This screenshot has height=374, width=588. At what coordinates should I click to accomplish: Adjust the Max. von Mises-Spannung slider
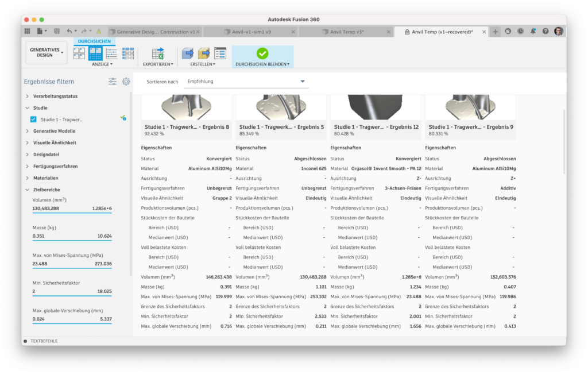click(x=72, y=268)
